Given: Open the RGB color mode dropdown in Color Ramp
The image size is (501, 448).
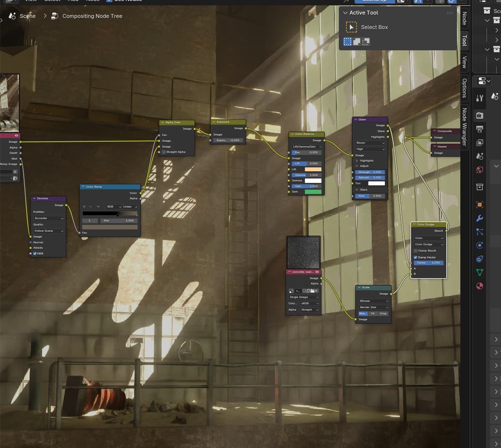Looking at the screenshot, I should tap(114, 207).
